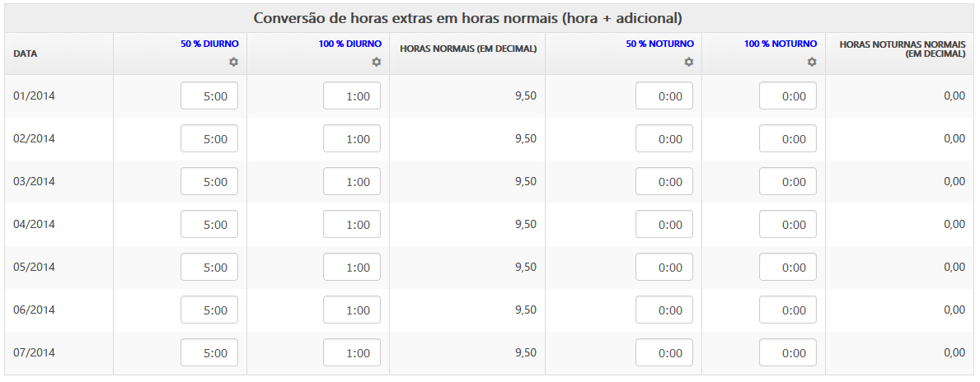
Task: Click the DATA column header
Action: (x=25, y=54)
